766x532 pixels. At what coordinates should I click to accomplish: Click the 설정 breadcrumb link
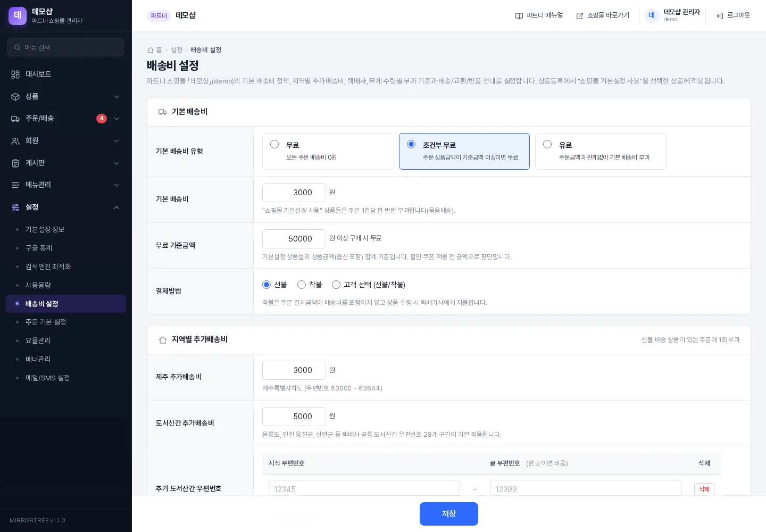177,50
